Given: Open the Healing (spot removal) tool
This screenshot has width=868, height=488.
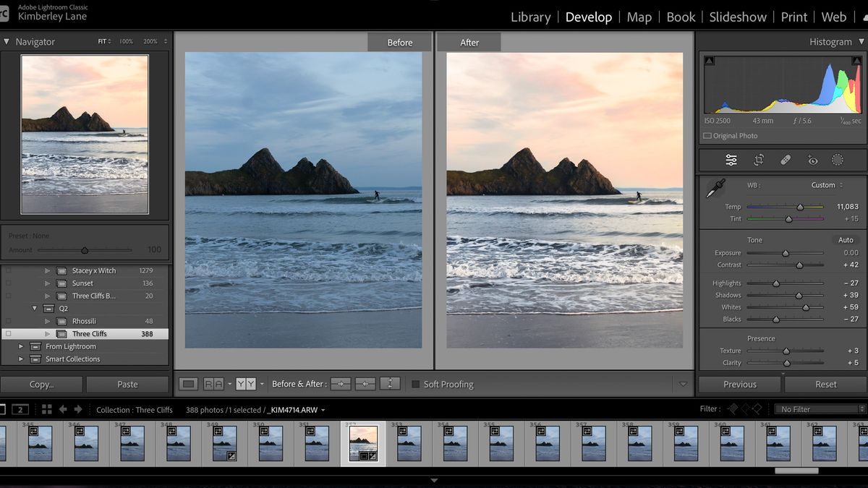Looking at the screenshot, I should 785,160.
